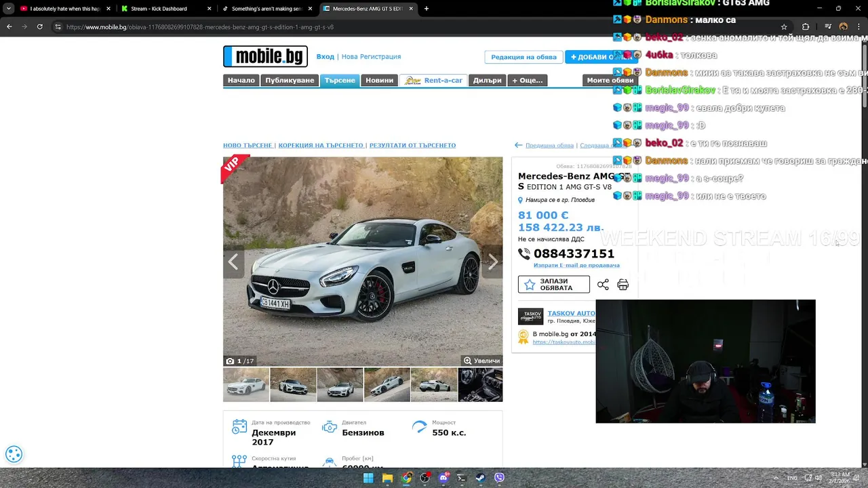Select the Търсене tab
The width and height of the screenshot is (868, 488).
click(x=340, y=80)
